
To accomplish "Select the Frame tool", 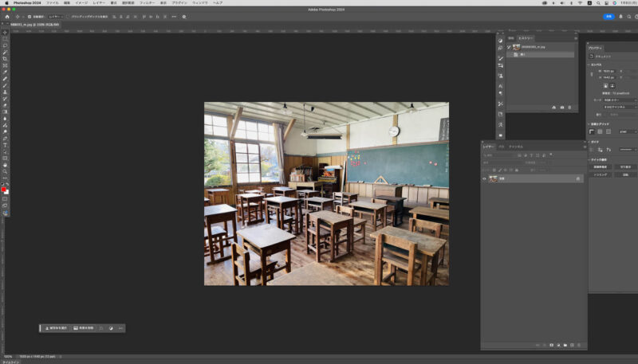I will tap(5, 65).
